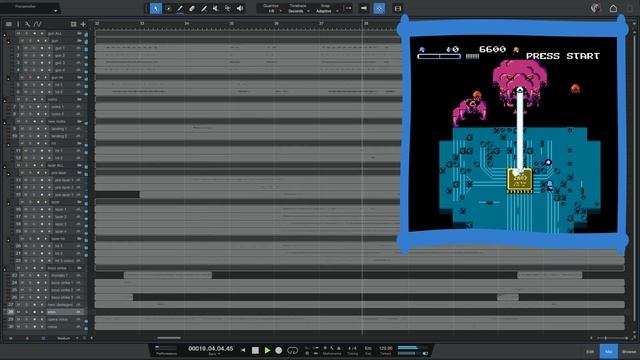
Task: Collapse the new route folder
Action: point(4,122)
